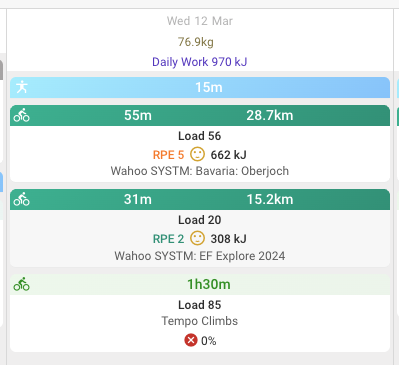Click the Load 85 planned workout label
This screenshot has width=399, height=365.
pos(200,305)
